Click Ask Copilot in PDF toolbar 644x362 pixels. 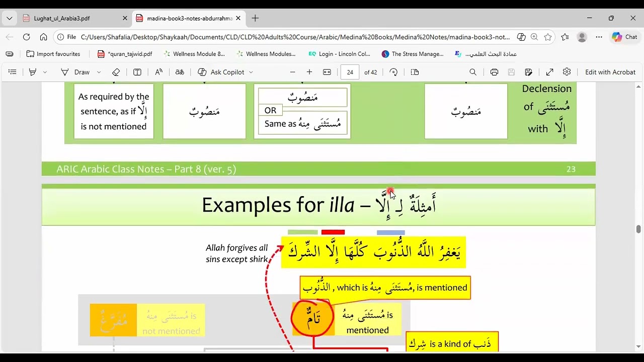(221, 72)
